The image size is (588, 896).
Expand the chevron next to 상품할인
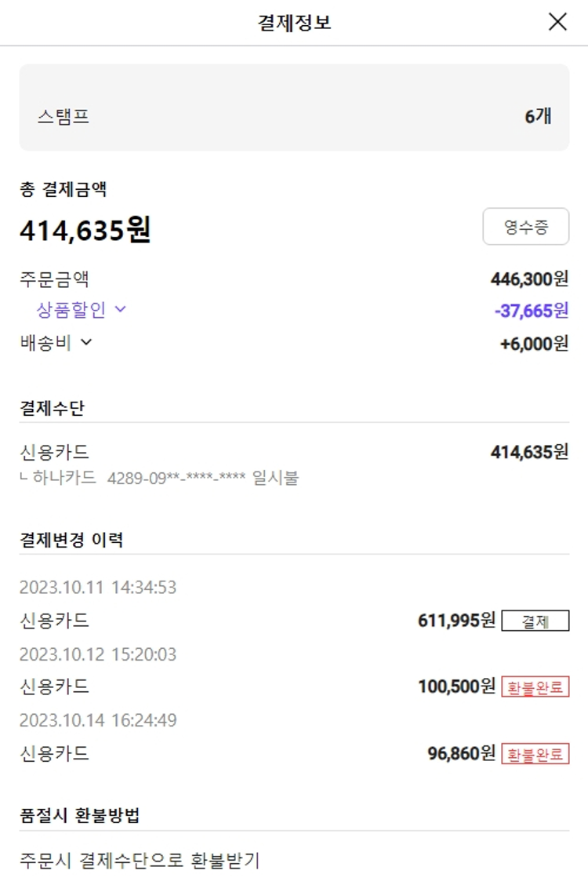[120, 309]
